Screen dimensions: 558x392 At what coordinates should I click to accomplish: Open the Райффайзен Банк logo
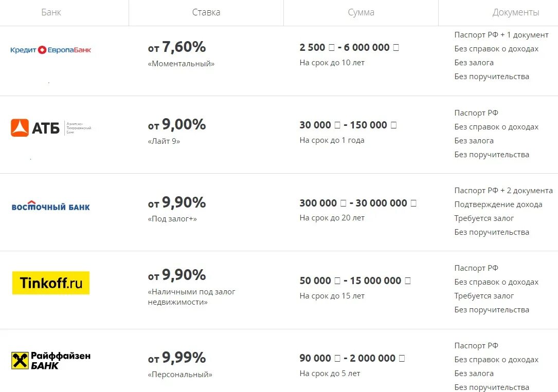51,360
